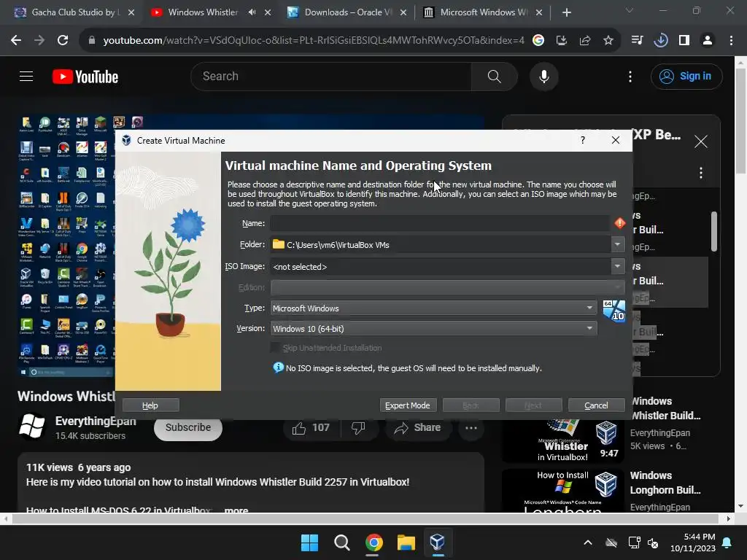Click the dislike thumbs-down button
747x560 pixels.
[x=358, y=427]
